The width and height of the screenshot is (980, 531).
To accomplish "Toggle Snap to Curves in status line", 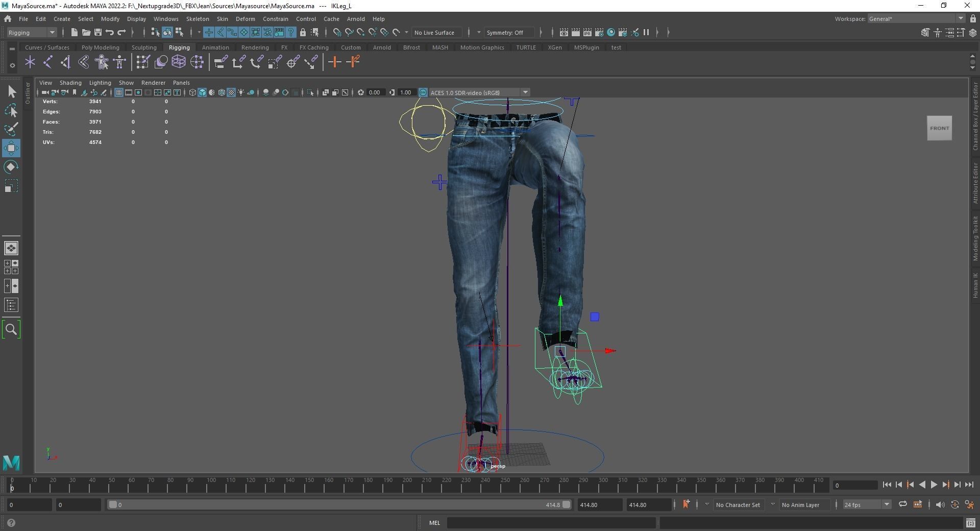I will 349,32.
